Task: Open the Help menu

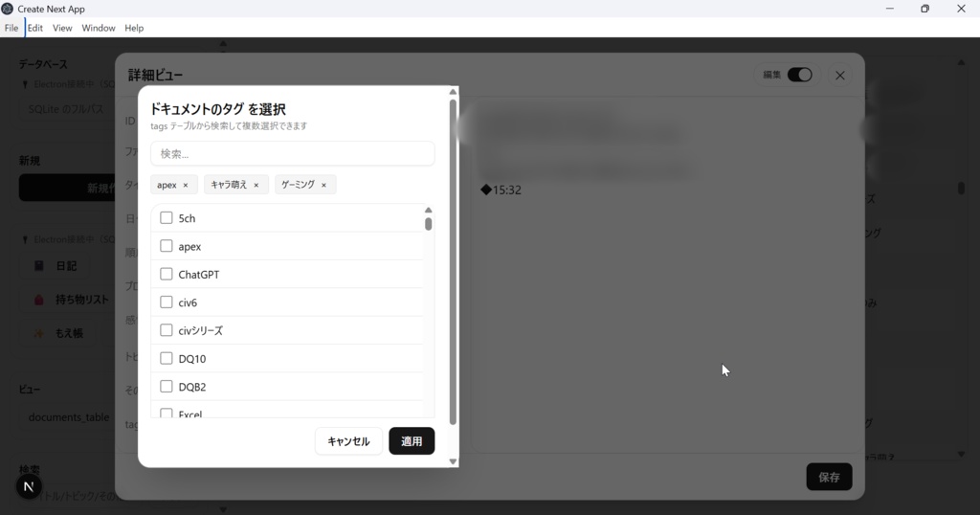Action: pos(134,28)
